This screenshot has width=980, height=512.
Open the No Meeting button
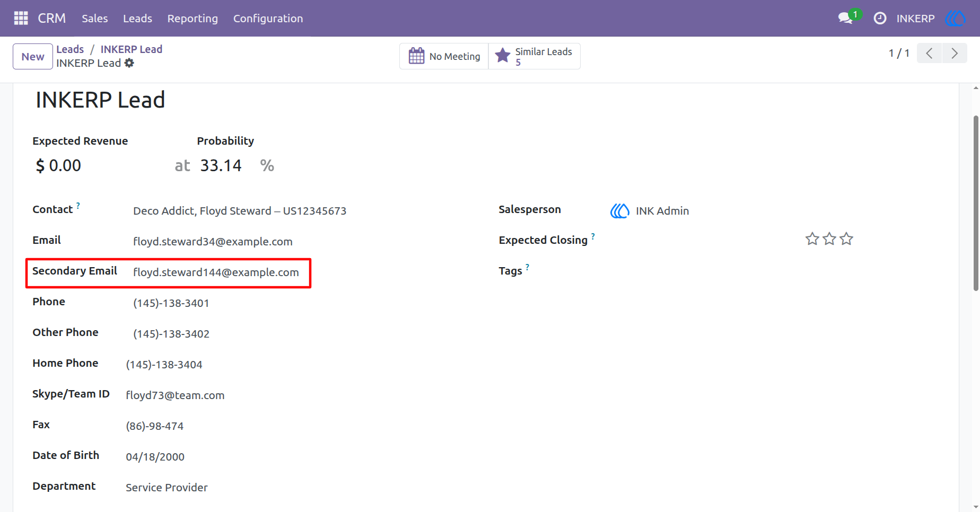click(444, 56)
